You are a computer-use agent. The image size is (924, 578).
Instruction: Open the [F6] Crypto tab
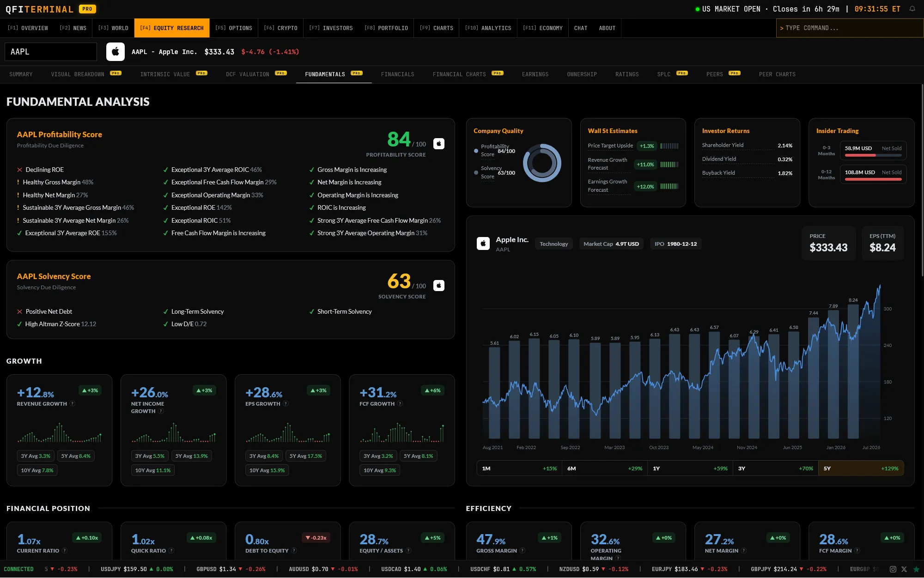[280, 28]
